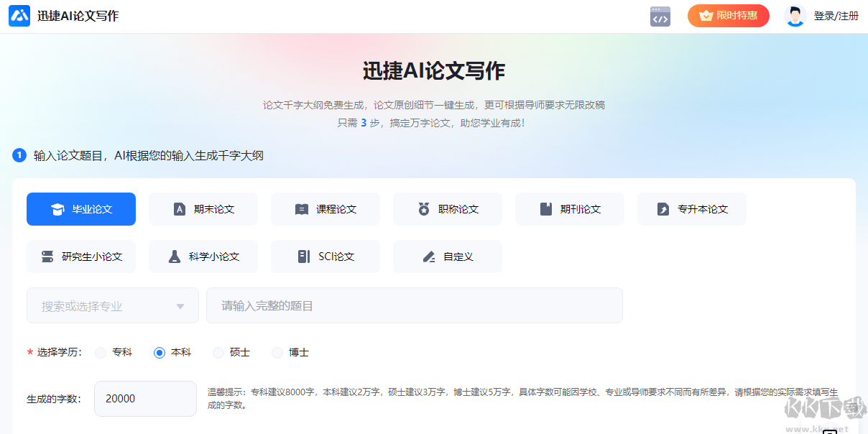Click the 迅捷AI论文写作 logo icon

point(19,16)
